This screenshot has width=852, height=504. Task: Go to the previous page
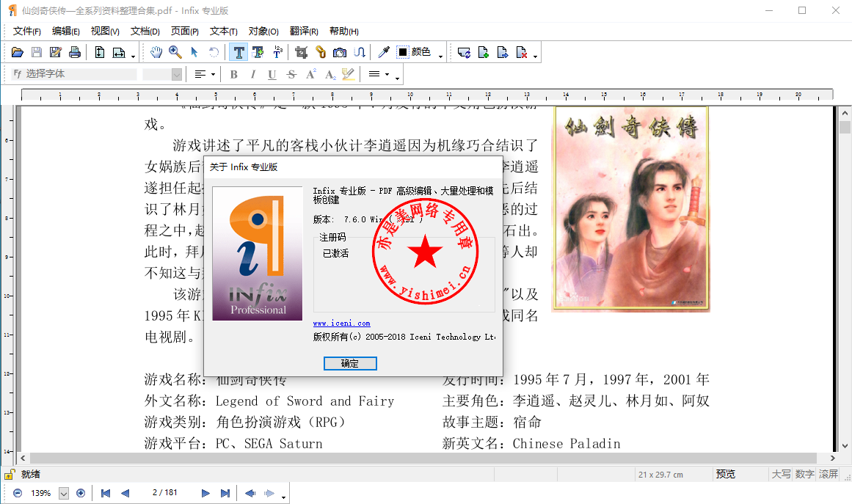point(125,493)
